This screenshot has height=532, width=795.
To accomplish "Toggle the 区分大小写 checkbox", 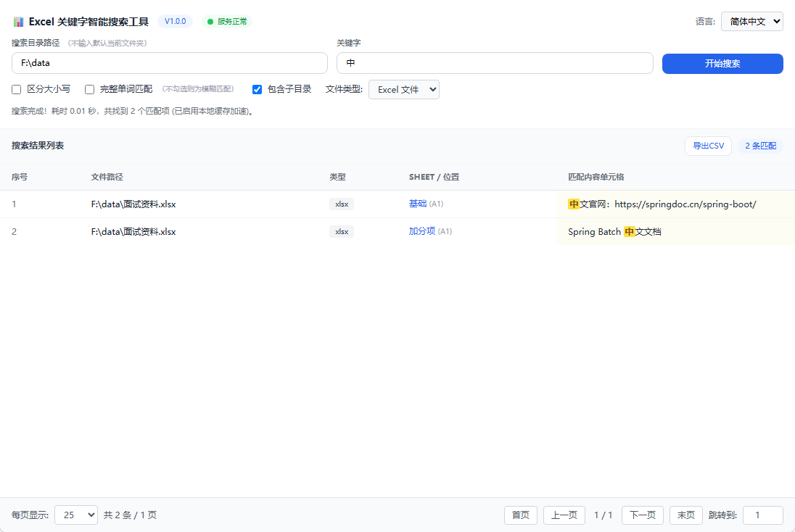I will (x=16, y=90).
